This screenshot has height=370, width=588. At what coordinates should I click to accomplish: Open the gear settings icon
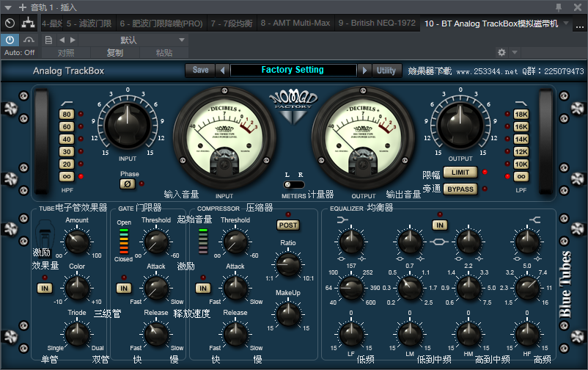tap(501, 52)
